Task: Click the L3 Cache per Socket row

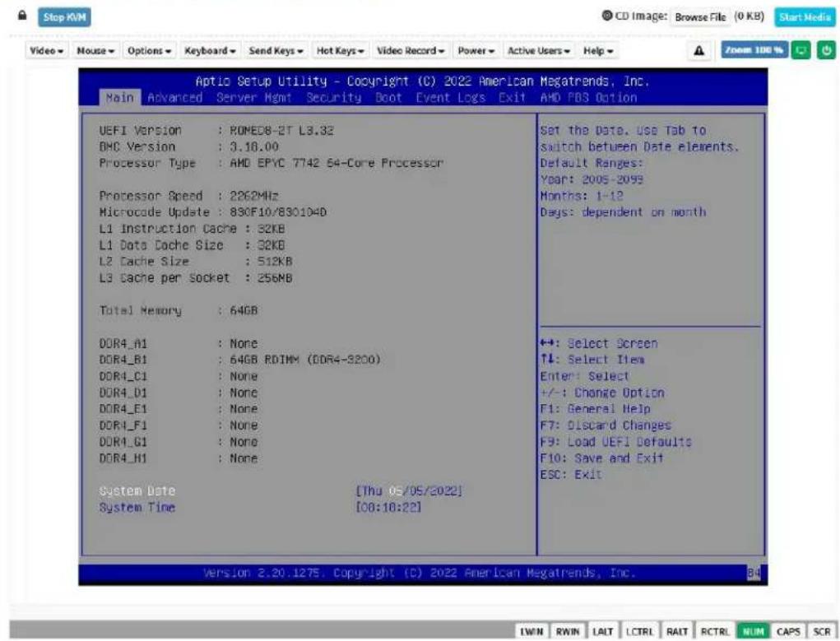Action: pyautogui.click(x=196, y=277)
